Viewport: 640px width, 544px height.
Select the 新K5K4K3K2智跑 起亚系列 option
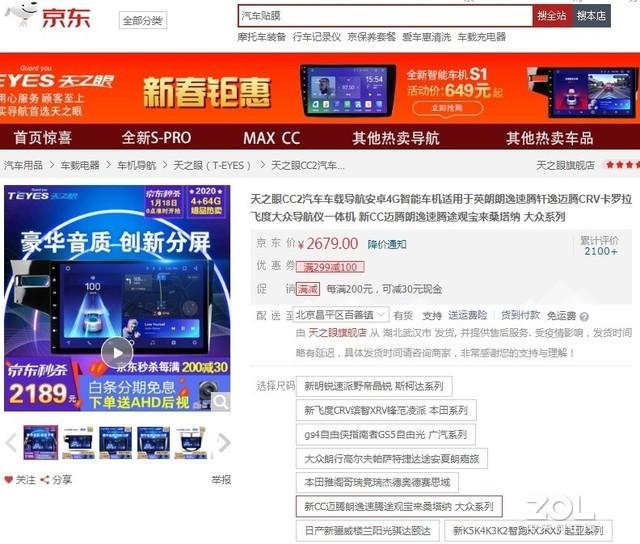pos(528,531)
